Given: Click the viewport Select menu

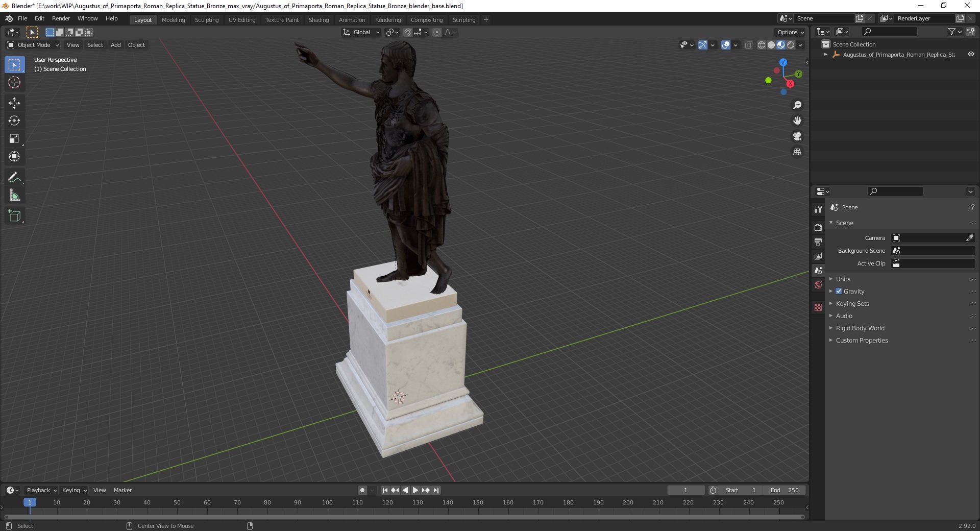Looking at the screenshot, I should [x=95, y=45].
